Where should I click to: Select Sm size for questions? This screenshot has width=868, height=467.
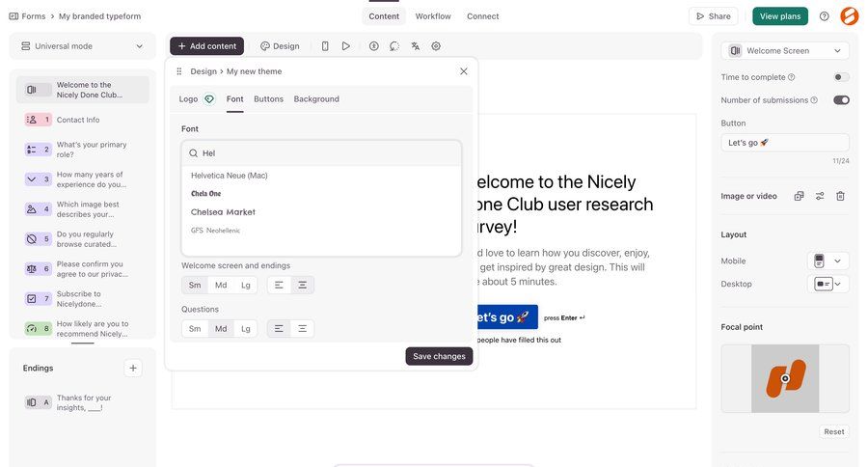pos(195,329)
